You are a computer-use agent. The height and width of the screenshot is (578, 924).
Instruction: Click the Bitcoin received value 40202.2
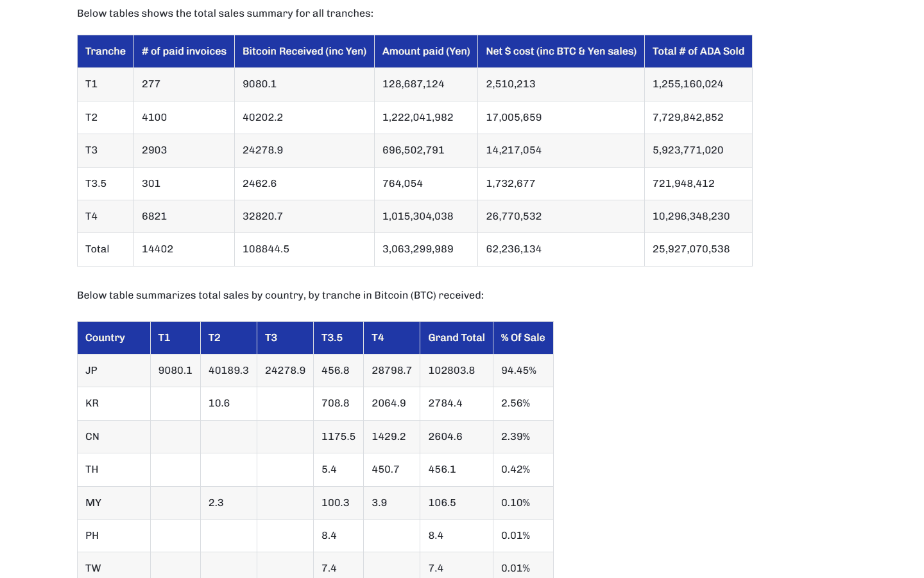262,118
